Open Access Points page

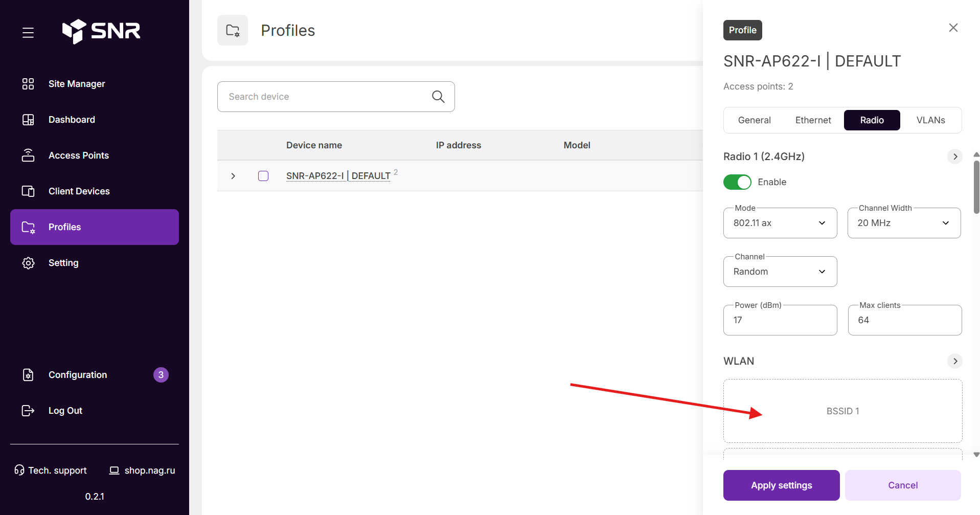pos(95,155)
